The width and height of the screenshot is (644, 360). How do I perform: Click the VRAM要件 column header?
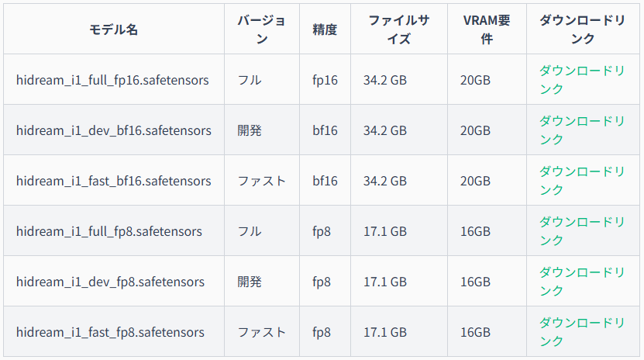[487, 29]
